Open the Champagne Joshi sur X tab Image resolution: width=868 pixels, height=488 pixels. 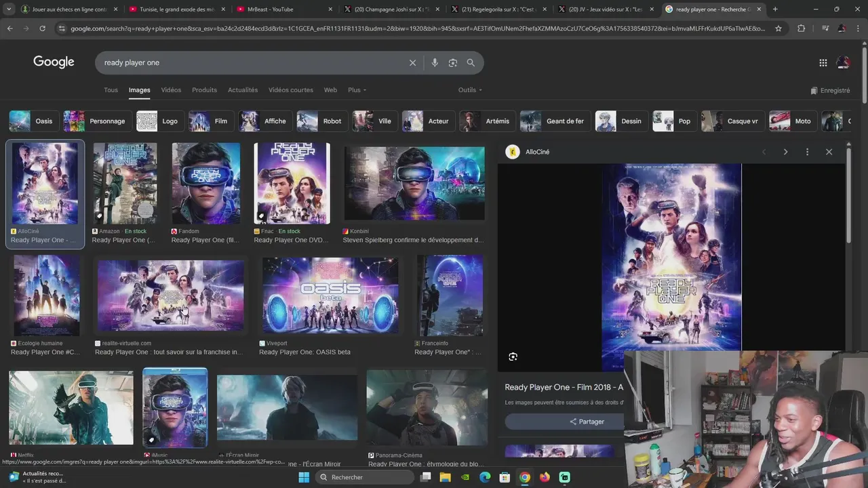tap(391, 9)
